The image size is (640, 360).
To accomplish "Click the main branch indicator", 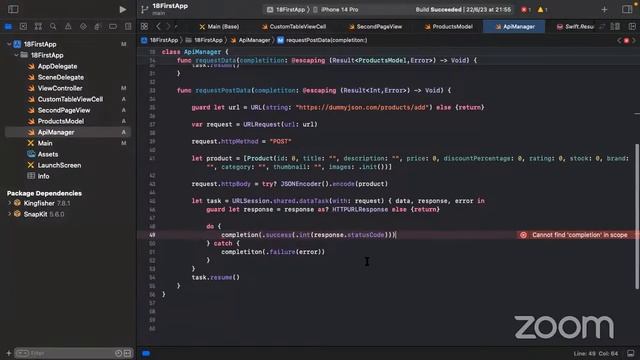I will (x=158, y=13).
